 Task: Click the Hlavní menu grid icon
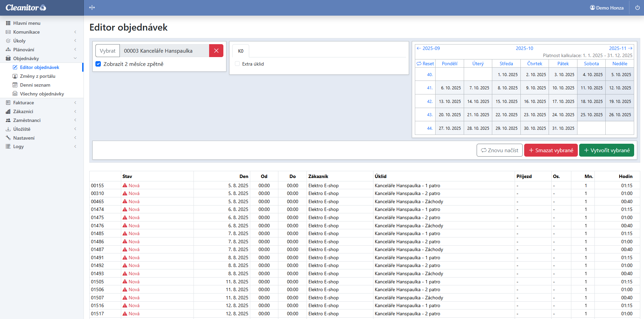point(8,23)
